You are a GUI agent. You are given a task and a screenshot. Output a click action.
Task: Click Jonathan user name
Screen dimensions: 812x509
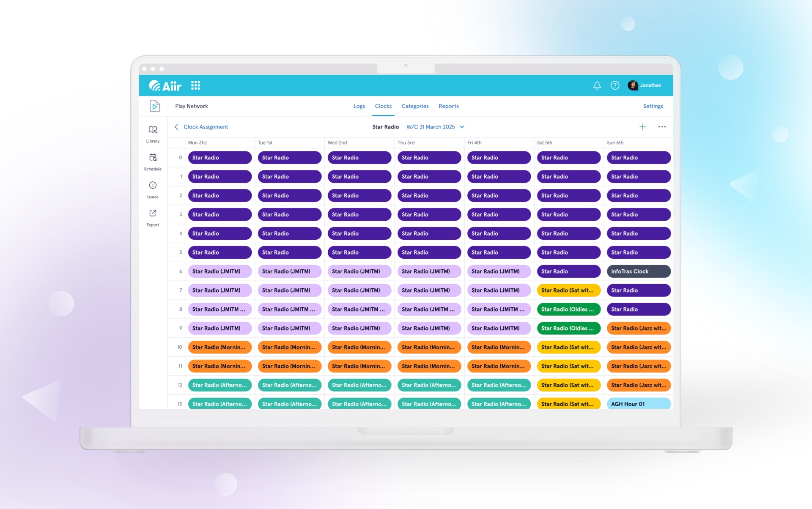pos(650,85)
